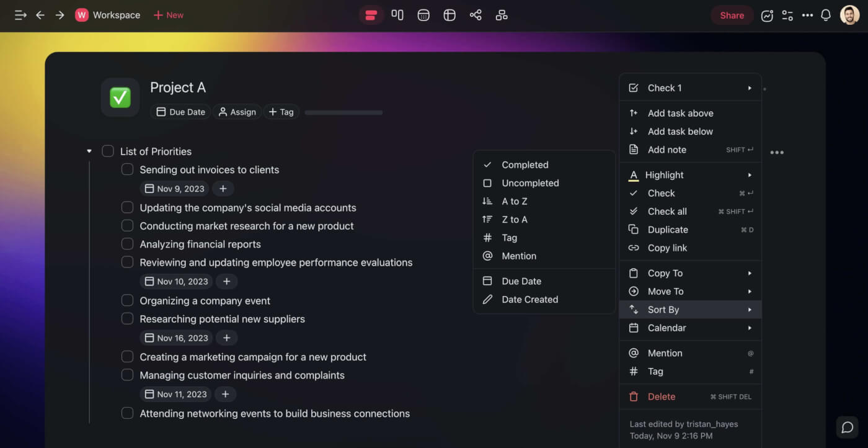The image size is (868, 448).
Task: Open the Calendar submenu in the context menu
Action: coord(690,328)
